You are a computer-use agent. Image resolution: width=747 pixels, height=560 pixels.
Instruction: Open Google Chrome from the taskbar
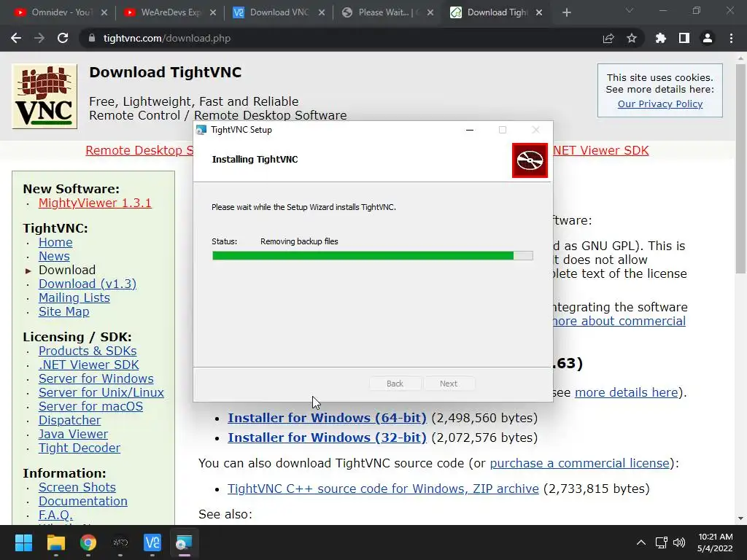pos(88,542)
